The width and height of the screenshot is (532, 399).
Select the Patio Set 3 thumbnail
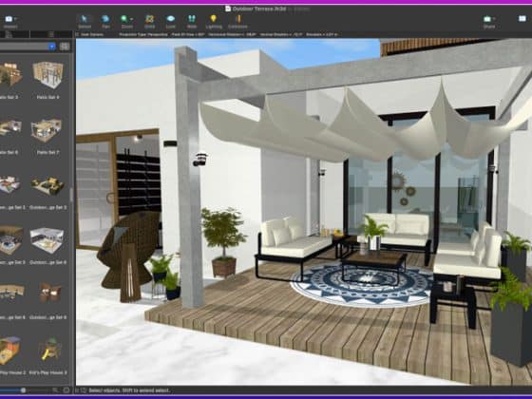coord(10,75)
